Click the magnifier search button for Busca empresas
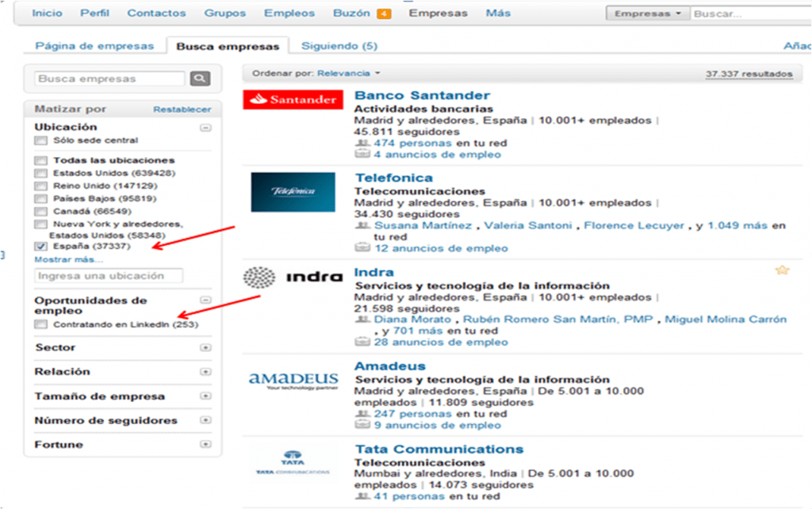The image size is (812, 509). click(200, 78)
